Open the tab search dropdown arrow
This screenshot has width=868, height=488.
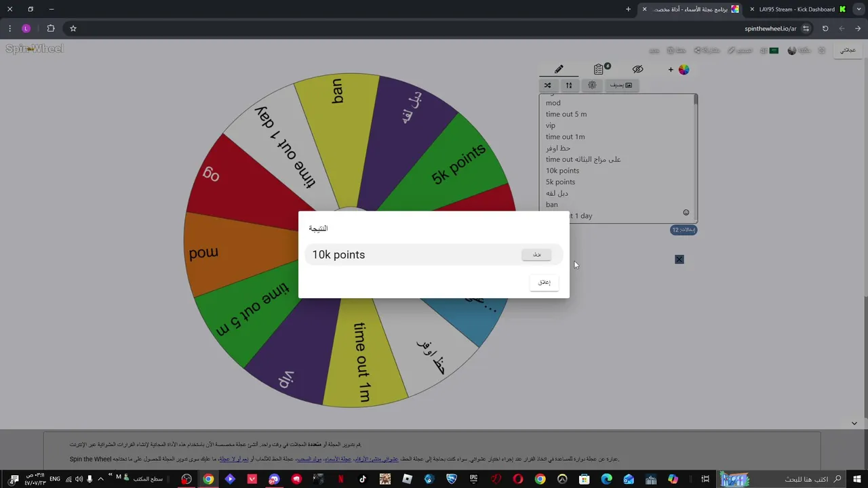(859, 9)
